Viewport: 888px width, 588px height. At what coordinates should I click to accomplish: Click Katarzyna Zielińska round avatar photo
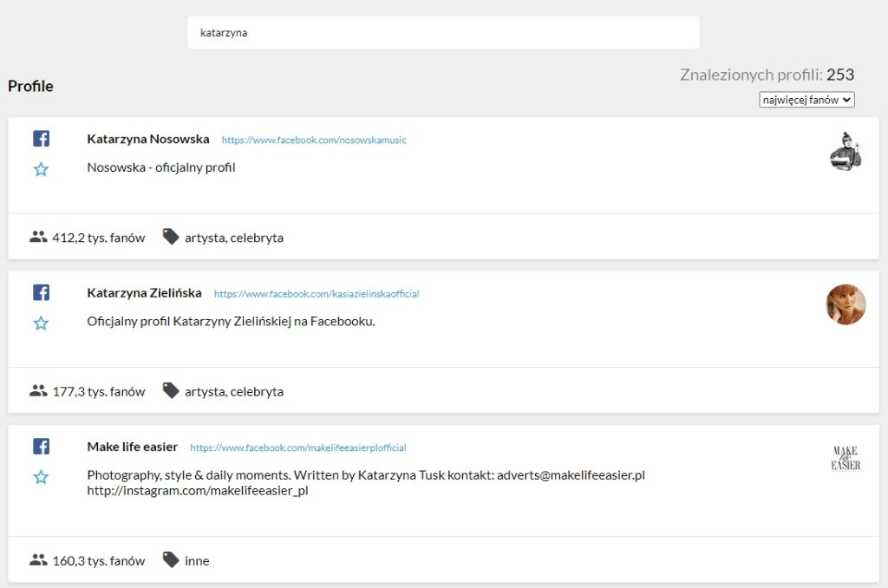click(846, 304)
